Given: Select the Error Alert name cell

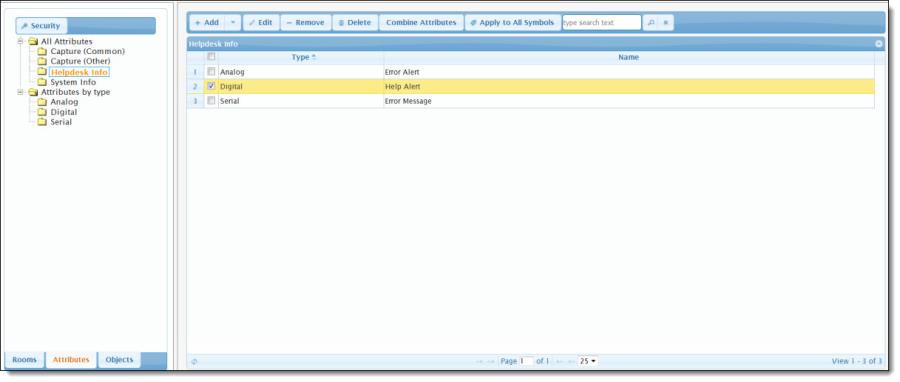Looking at the screenshot, I should (629, 72).
